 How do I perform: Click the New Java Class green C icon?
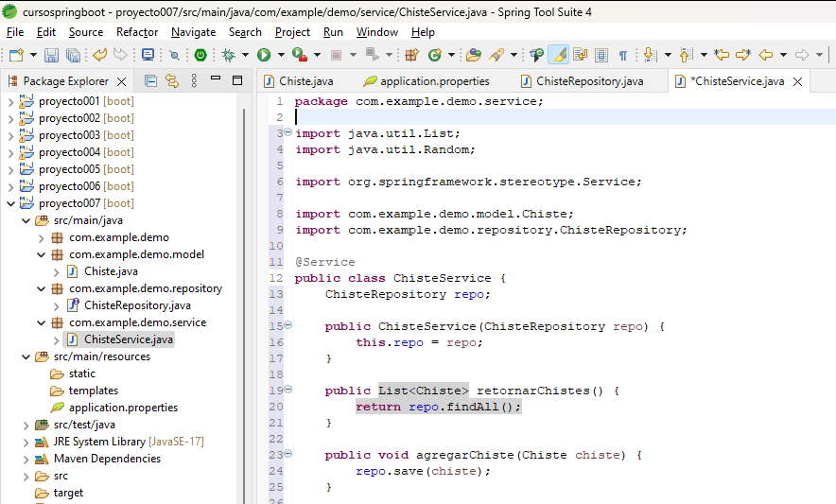click(x=435, y=55)
